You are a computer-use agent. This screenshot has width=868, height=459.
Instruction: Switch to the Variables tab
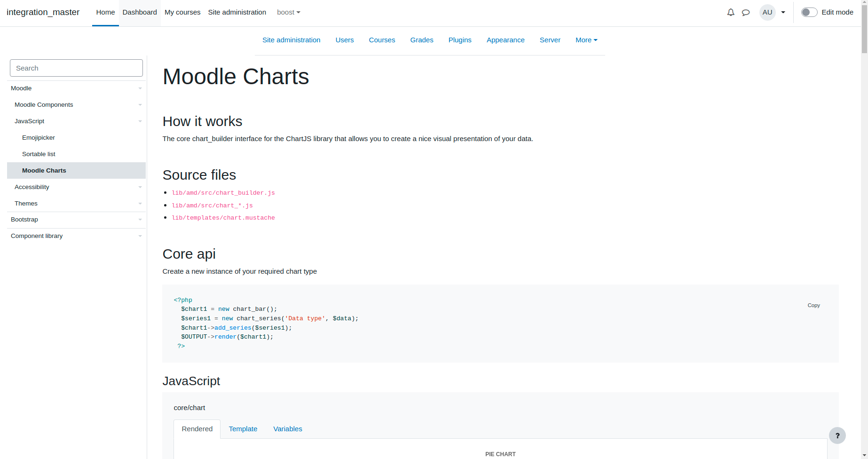pos(288,429)
